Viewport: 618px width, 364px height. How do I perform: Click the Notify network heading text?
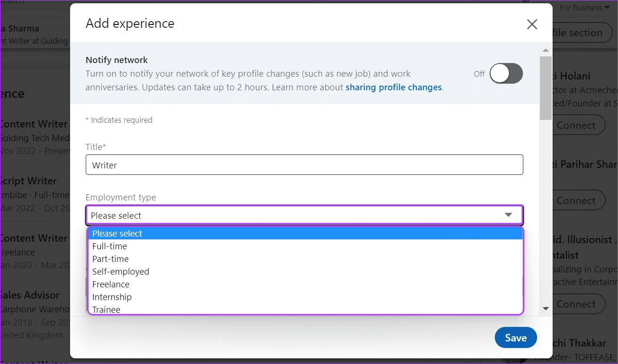[x=117, y=60]
